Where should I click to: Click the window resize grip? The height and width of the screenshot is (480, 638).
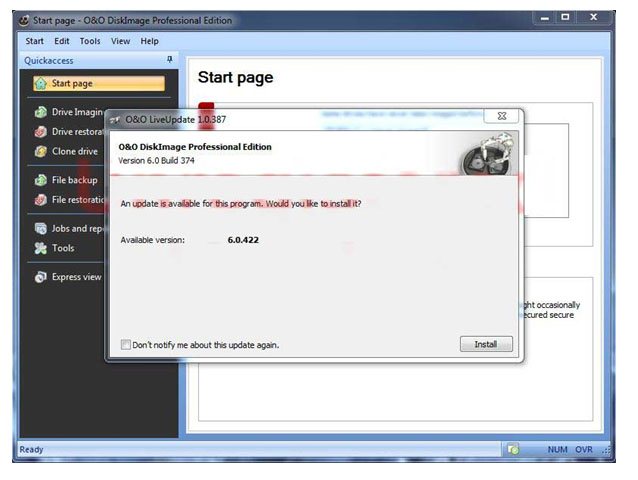[x=606, y=450]
